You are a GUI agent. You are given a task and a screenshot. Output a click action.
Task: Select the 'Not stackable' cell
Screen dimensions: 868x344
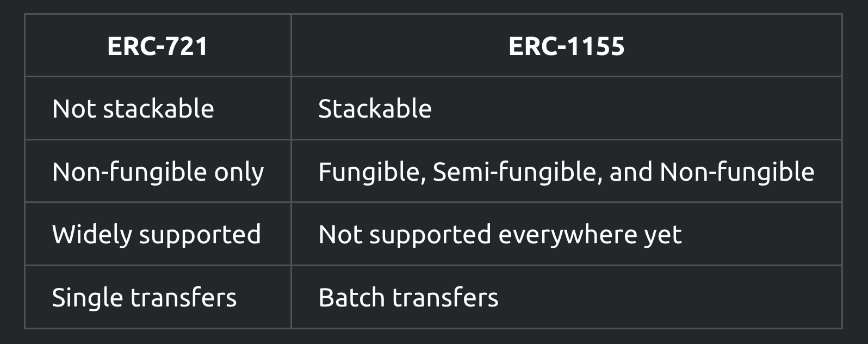[x=158, y=108]
